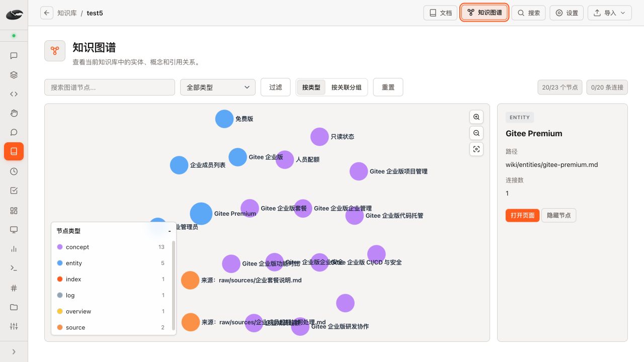644x362 pixels.
Task: Fit the graph to view
Action: 476,149
